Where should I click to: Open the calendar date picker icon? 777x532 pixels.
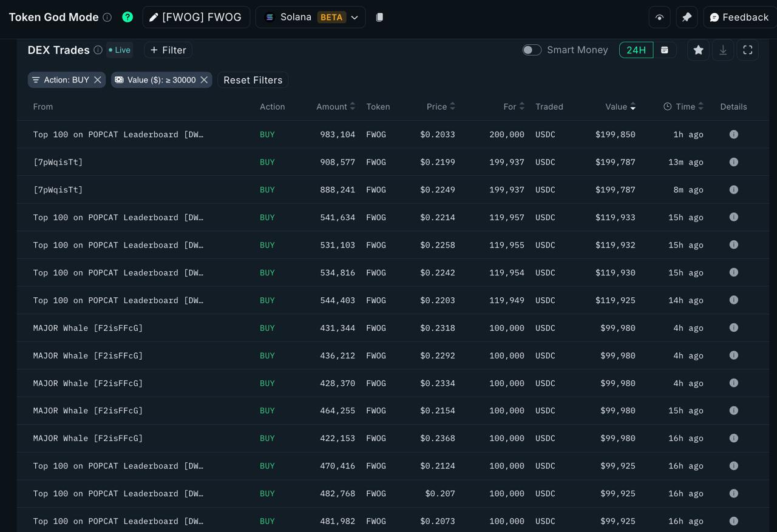tap(665, 50)
